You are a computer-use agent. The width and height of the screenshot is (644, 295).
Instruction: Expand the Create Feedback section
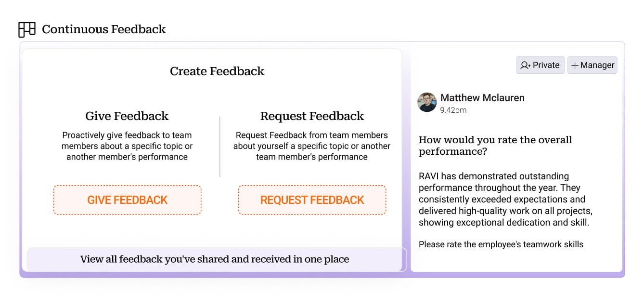(217, 71)
